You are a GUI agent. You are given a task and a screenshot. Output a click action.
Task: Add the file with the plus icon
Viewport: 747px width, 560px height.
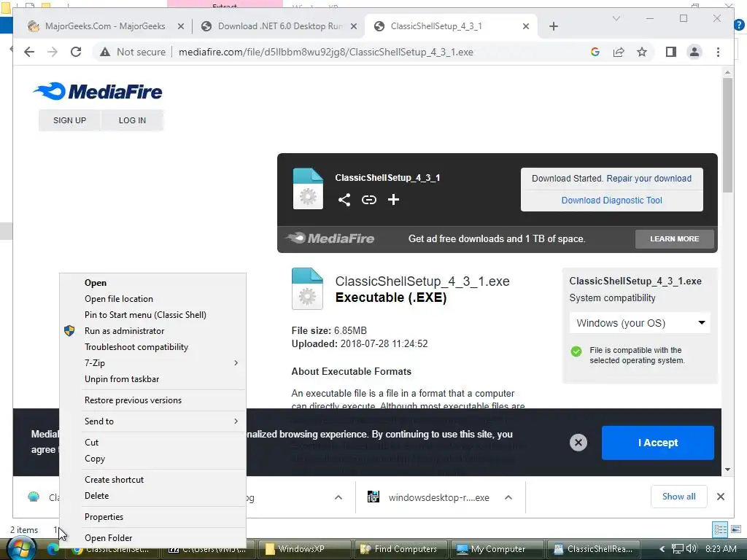point(393,200)
